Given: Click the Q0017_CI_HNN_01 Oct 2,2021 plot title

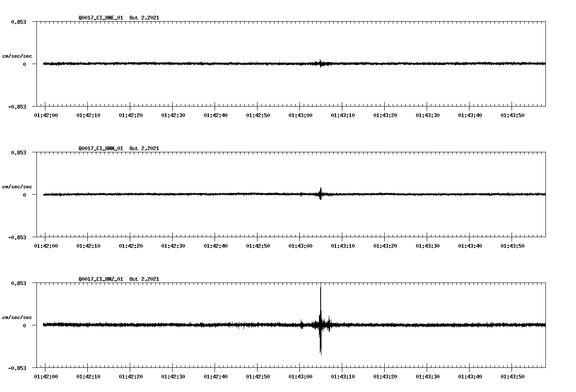Looking at the screenshot, I should [119, 148].
